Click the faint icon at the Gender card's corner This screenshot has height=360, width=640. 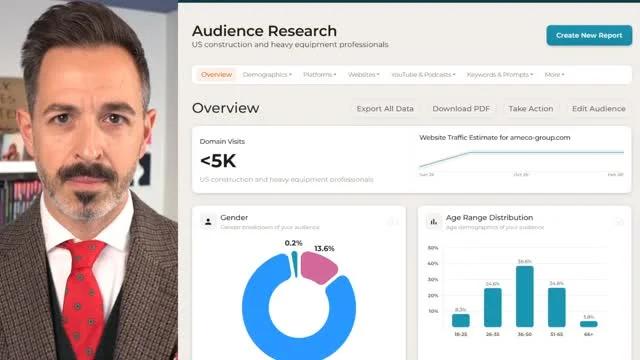tap(393, 222)
